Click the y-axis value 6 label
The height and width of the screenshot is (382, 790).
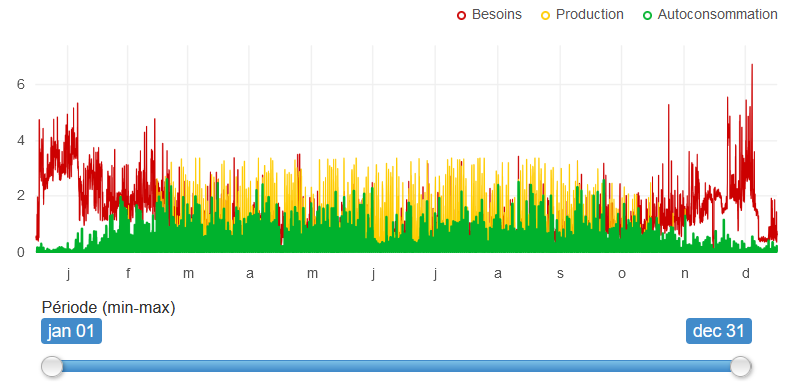21,85
